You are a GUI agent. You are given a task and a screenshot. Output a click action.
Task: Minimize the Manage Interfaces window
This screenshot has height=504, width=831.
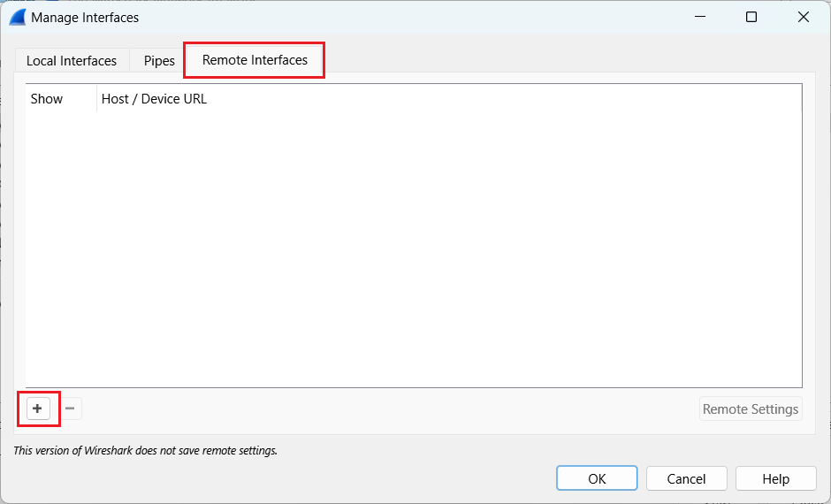pos(698,17)
